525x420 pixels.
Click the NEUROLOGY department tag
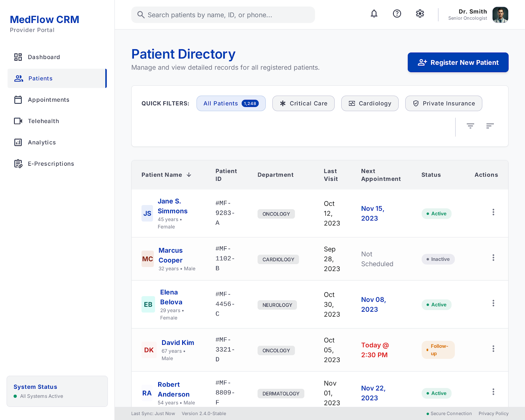(277, 305)
